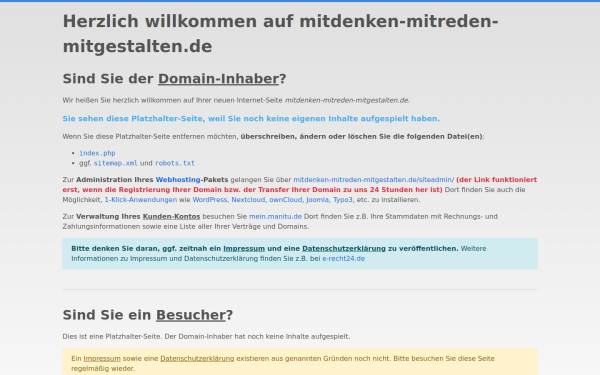Click the red '(der Link funktioniert' warning text
The height and width of the screenshot is (375, 600).
click(300, 185)
